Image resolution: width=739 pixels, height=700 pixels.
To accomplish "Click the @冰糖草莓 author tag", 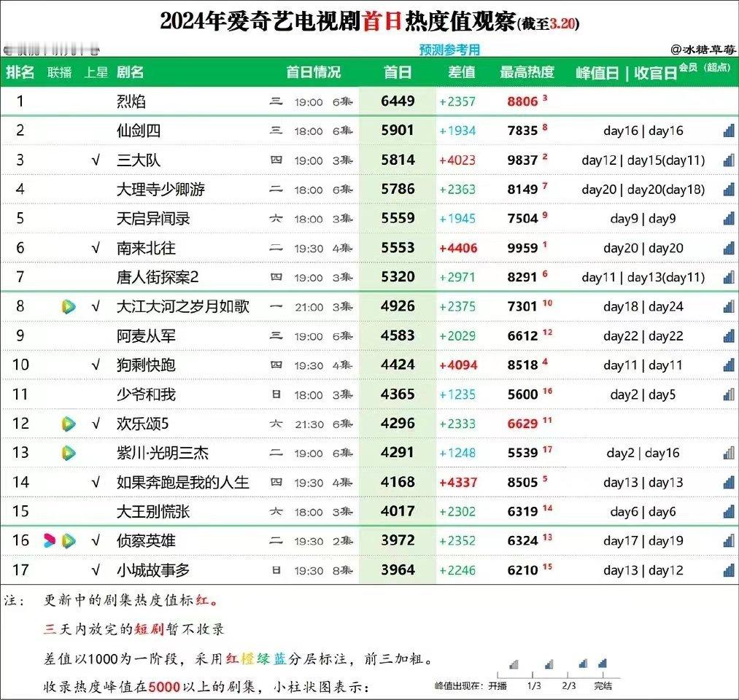I will 703,49.
